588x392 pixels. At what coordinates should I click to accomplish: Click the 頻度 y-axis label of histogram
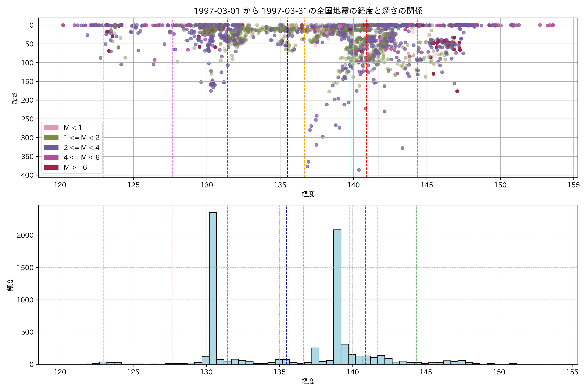[10, 285]
